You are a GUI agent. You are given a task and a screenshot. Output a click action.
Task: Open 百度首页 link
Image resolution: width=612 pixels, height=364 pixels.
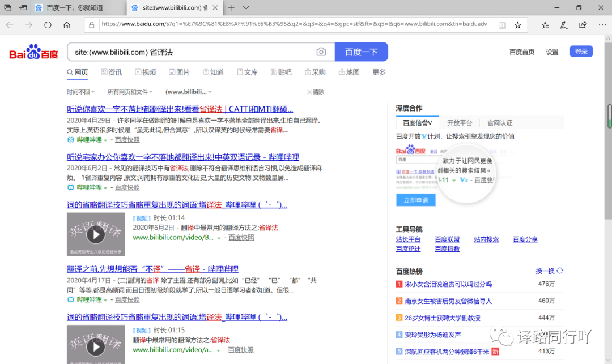522,52
